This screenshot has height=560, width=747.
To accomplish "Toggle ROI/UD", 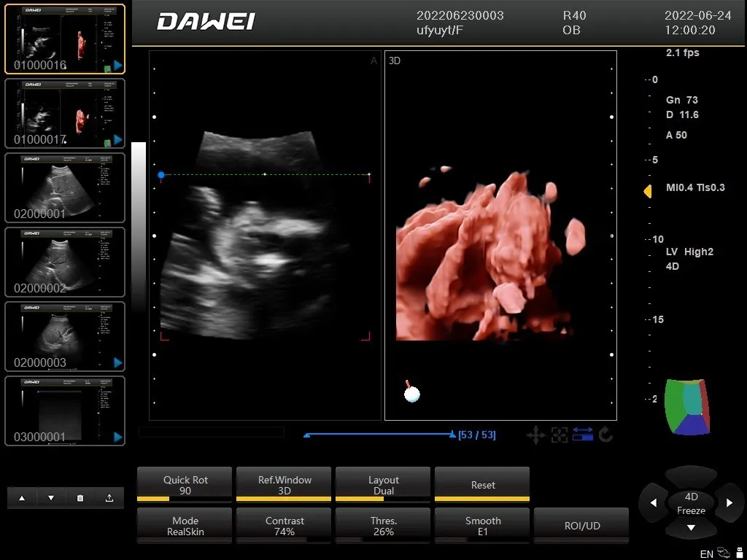I will pyautogui.click(x=581, y=526).
